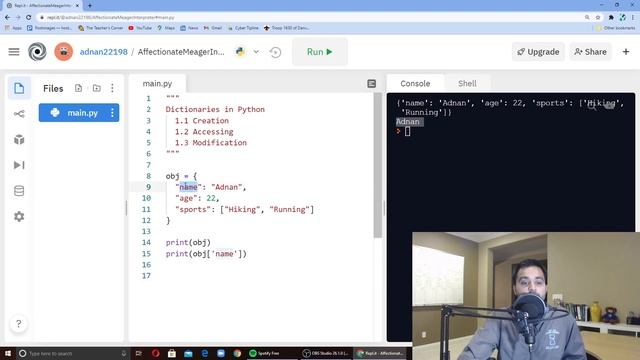Open the Help question mark button

tap(18, 324)
